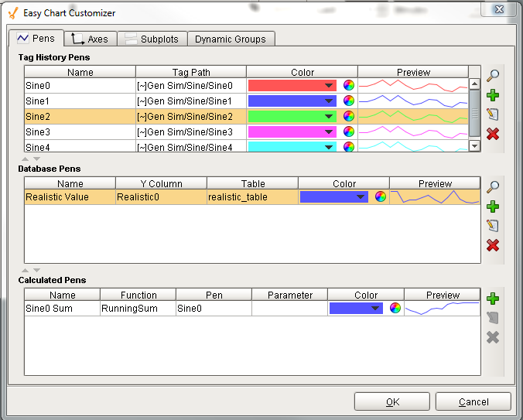Click magnifier icon beside Database Pens table
This screenshot has width=523, height=420.
(493, 187)
